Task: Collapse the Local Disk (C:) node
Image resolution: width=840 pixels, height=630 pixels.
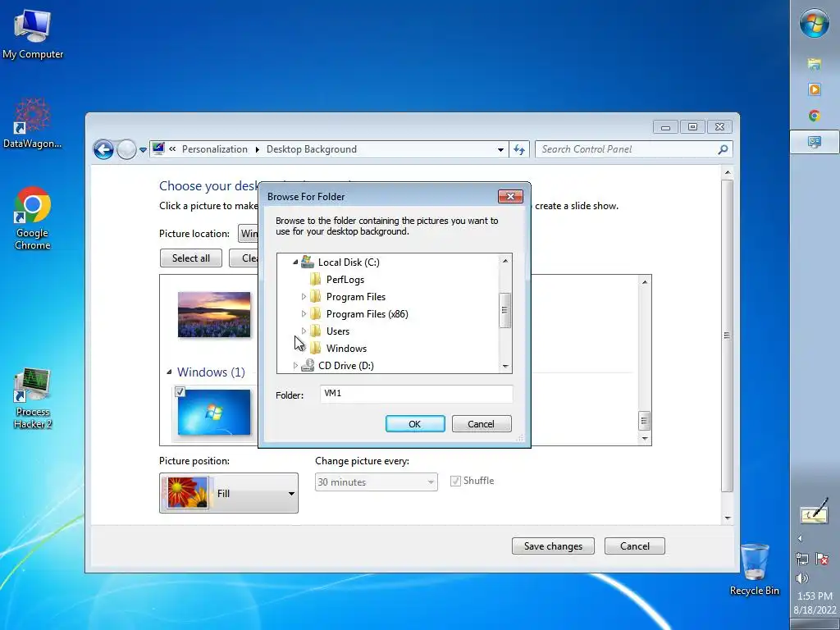Action: [295, 262]
